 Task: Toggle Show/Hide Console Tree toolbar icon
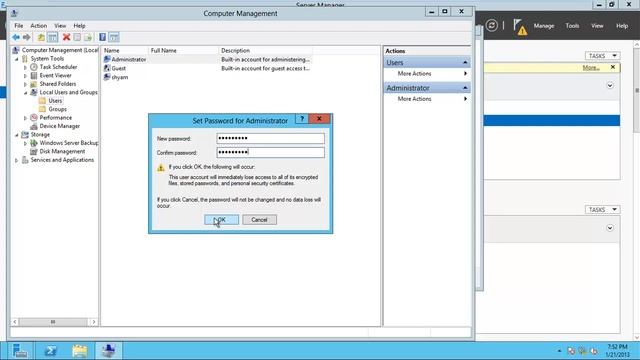(53, 38)
